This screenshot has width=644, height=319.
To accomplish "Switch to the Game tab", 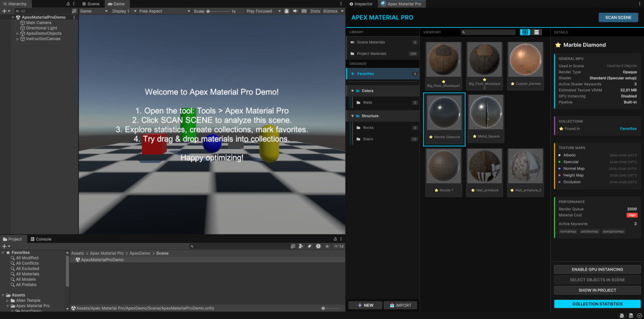I will (x=116, y=4).
